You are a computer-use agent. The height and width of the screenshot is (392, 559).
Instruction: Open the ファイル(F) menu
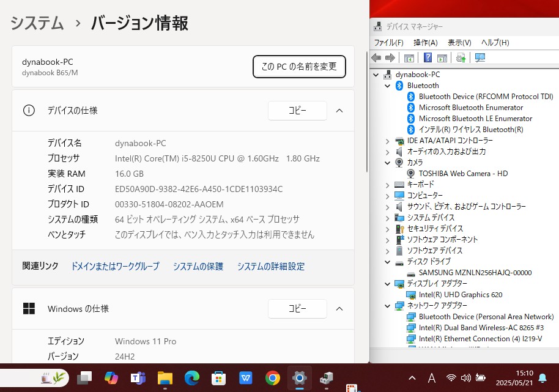(388, 43)
